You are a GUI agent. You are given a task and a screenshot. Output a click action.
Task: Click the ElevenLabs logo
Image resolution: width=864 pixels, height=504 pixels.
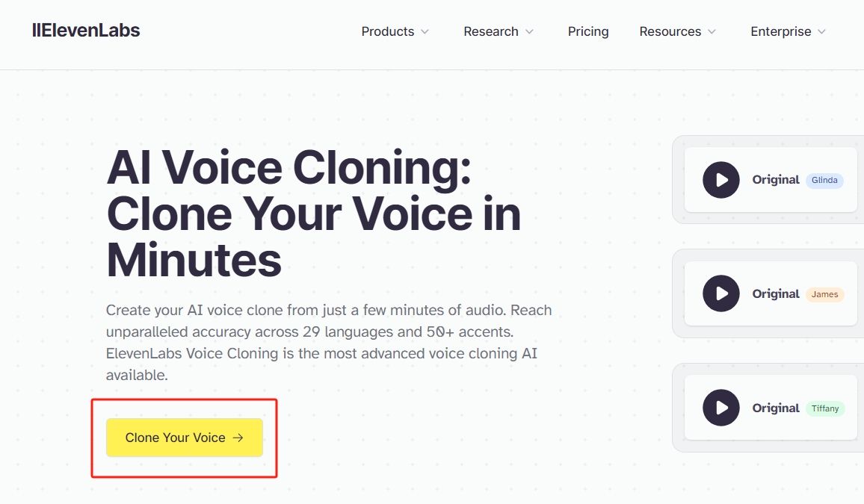click(x=86, y=31)
